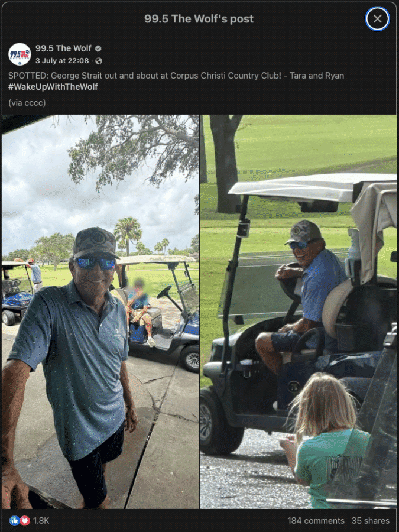Open the 184 comments link

pyautogui.click(x=316, y=520)
